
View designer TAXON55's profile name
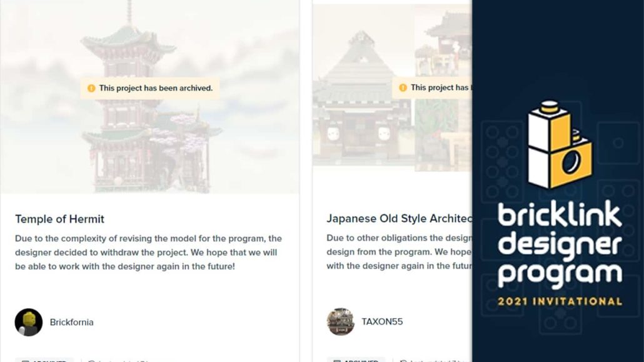click(x=382, y=322)
